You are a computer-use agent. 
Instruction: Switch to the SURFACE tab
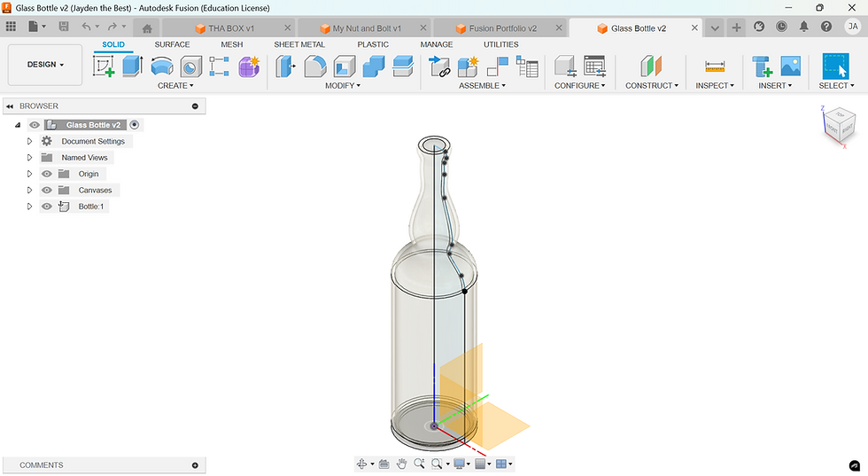click(172, 44)
